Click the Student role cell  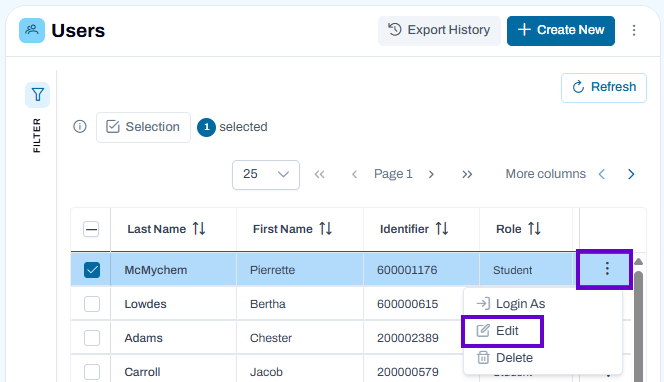526,270
